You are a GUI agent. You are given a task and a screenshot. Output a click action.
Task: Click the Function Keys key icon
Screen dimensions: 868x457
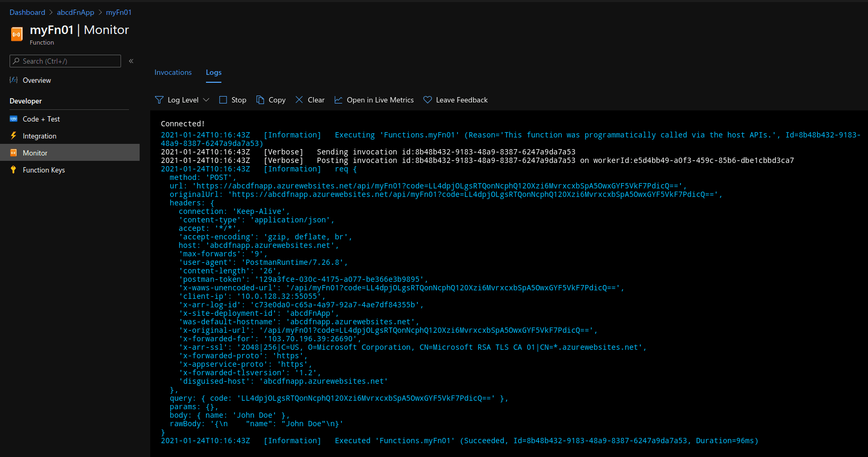click(x=14, y=170)
